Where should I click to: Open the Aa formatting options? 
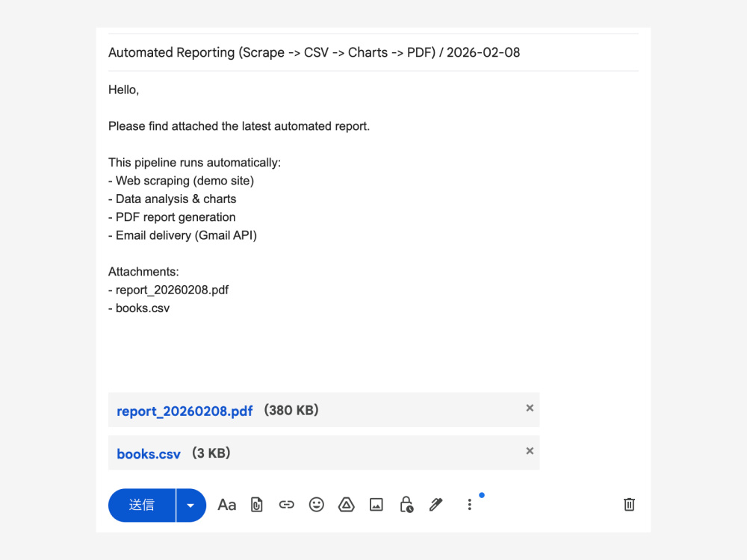coord(227,505)
